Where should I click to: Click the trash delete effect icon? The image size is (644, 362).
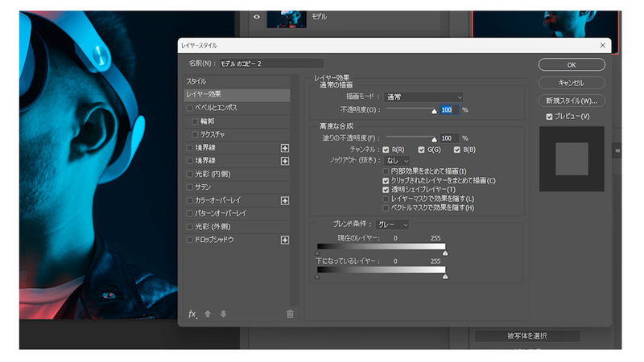[290, 314]
